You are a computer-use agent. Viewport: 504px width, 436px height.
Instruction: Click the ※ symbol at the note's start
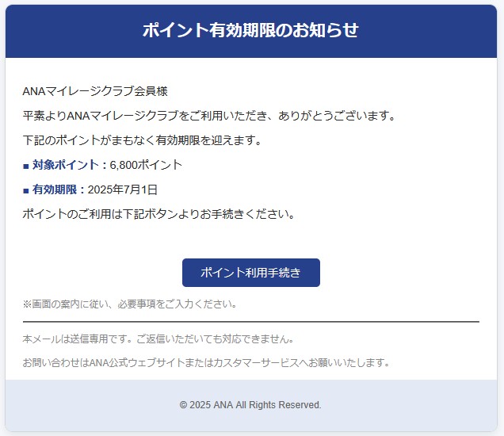27,304
